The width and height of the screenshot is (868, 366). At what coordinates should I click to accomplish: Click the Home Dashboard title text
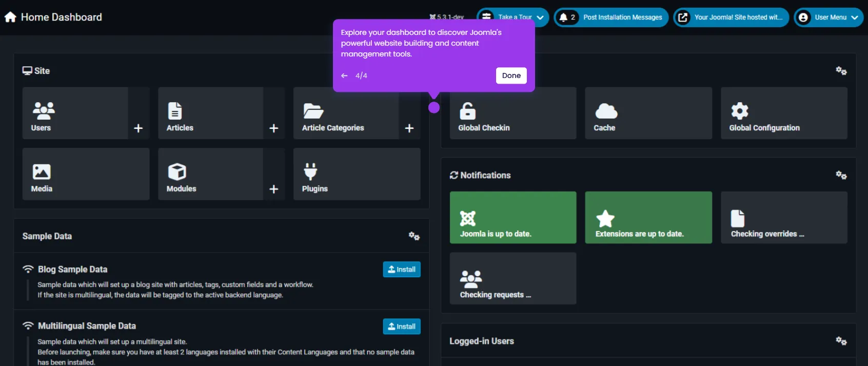tap(62, 17)
